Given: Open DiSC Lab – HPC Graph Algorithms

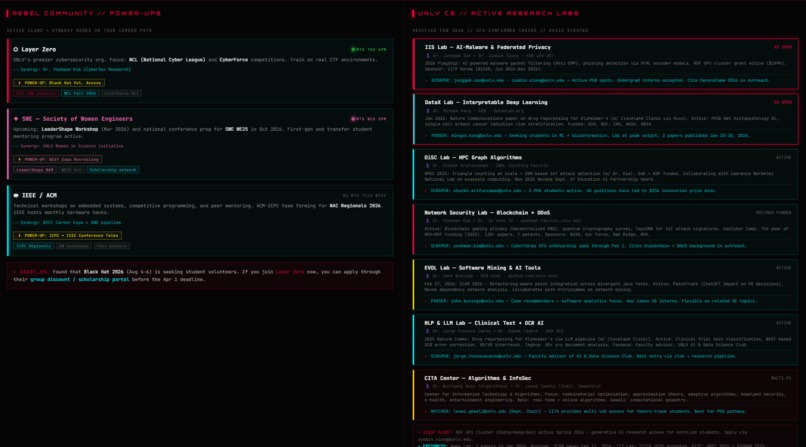Looking at the screenshot, I should 473,157.
